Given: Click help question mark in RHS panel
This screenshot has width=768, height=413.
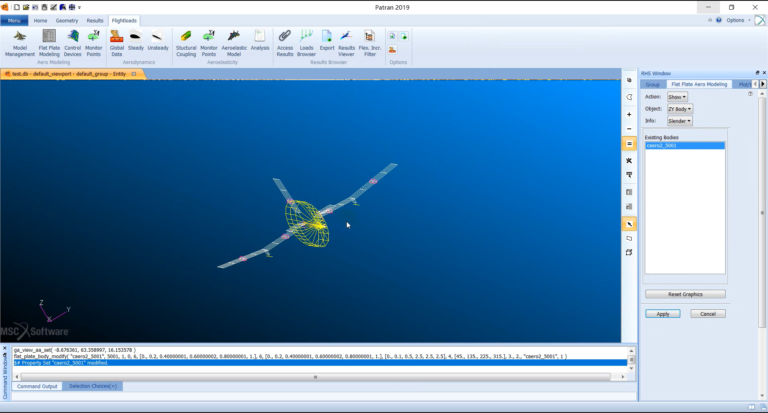Looking at the screenshot, I should click(x=750, y=94).
